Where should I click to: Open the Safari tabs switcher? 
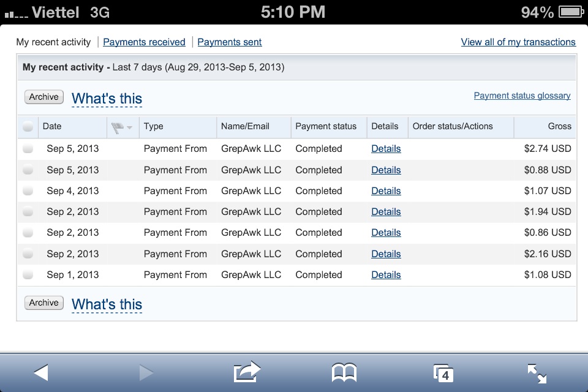click(443, 373)
